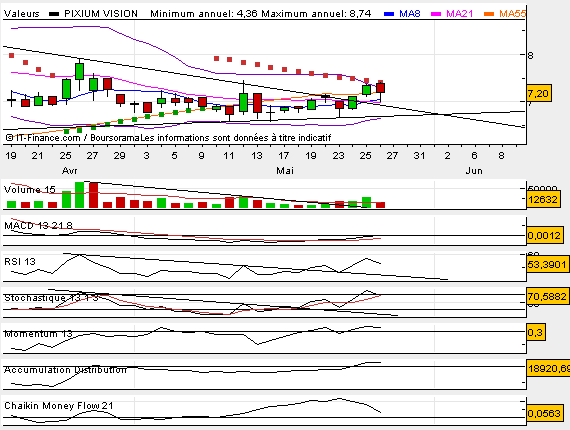The height and width of the screenshot is (430, 570).
Task: Click the Jun month label
Action: click(474, 170)
